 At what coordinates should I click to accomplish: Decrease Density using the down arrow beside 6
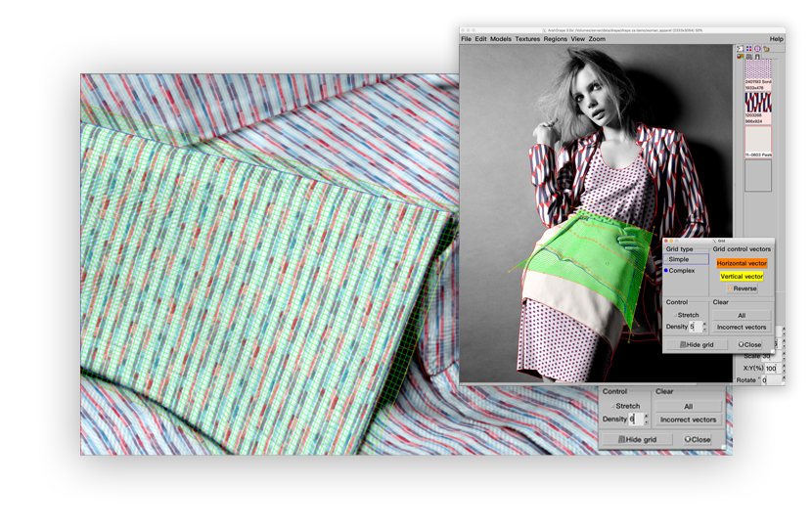coord(646,422)
